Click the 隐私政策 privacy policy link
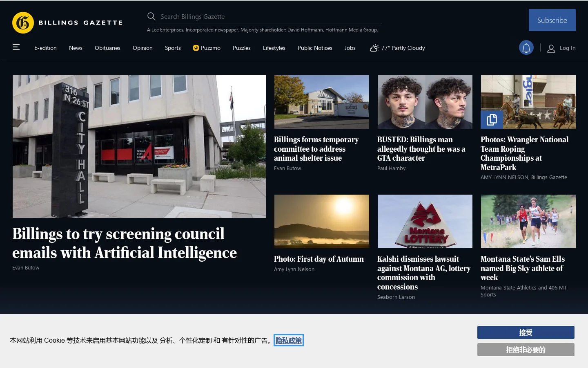This screenshot has width=588, height=368. (x=289, y=340)
